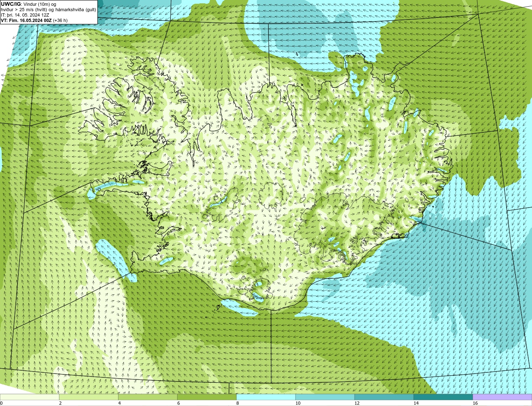532x406 pixels.
Task: Click the pale yellow 0–2 m/s legend swatch
Action: coord(30,397)
